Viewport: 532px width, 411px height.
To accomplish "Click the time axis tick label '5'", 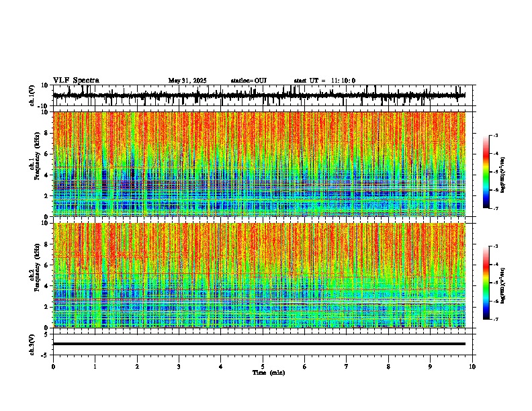I will coord(263,367).
